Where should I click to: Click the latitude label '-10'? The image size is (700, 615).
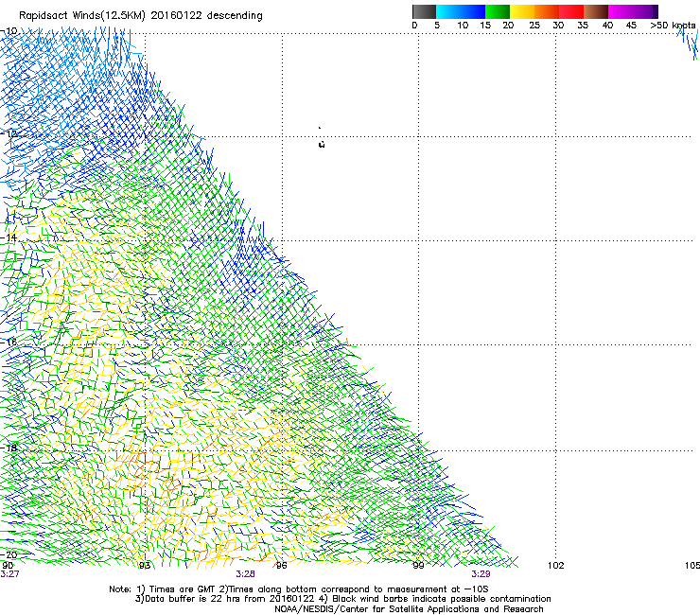coord(9,31)
